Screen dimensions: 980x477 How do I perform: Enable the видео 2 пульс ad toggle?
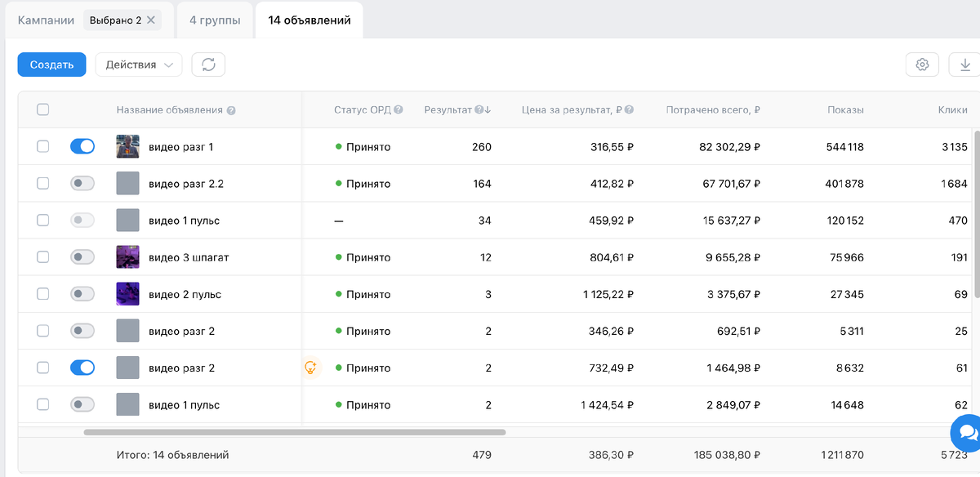tap(82, 294)
